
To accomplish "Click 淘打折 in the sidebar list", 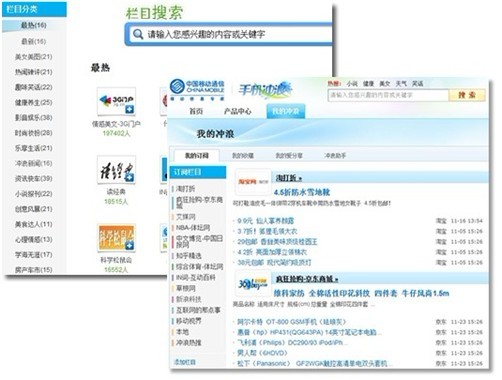I will tap(185, 189).
